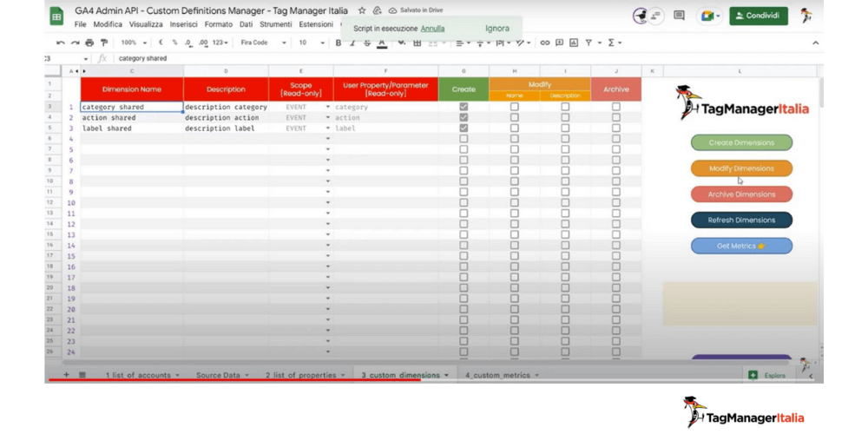Toggle italic formatting
Viewport: 868px width, 434px height.
(352, 43)
